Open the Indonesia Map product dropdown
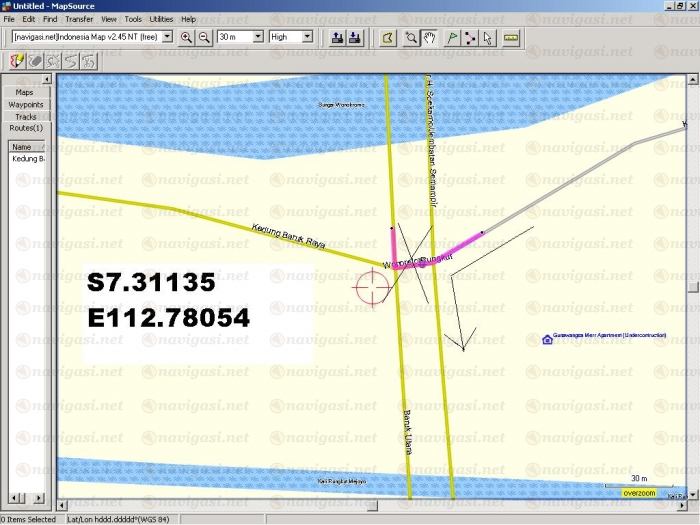The image size is (700, 525). click(167, 37)
